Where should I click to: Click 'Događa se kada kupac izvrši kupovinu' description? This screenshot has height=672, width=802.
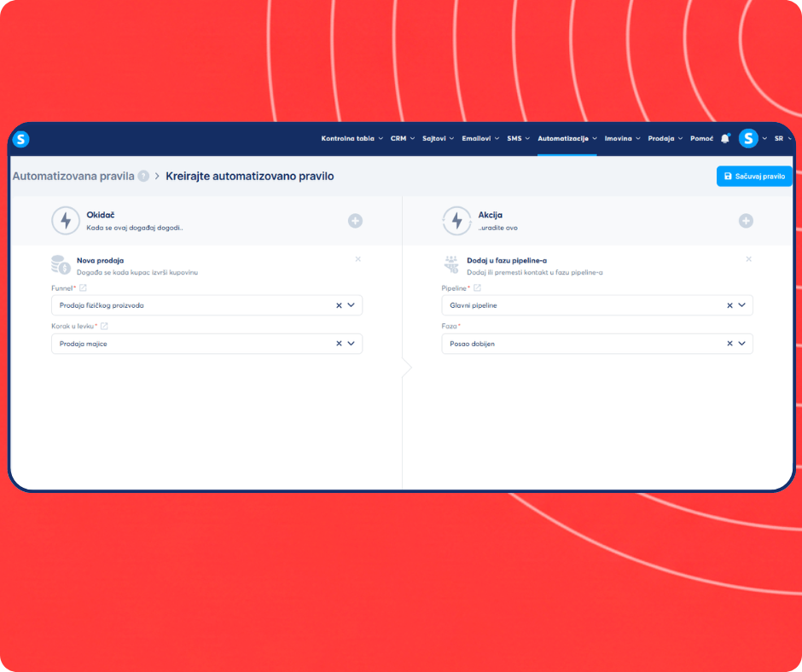coord(137,272)
